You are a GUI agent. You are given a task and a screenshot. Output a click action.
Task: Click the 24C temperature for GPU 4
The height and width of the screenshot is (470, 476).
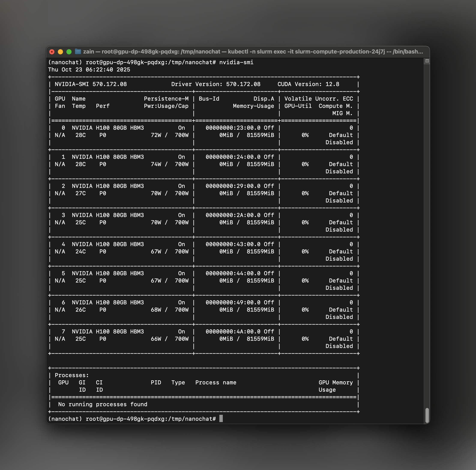click(81, 252)
